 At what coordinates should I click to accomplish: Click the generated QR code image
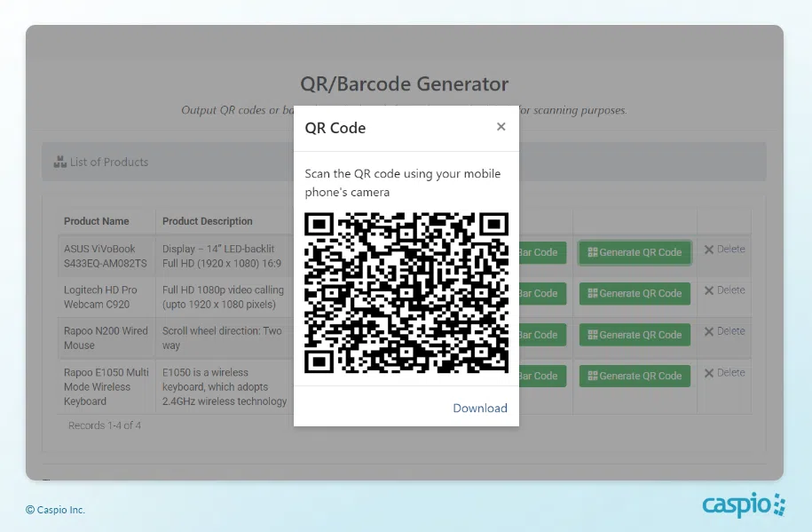pos(406,292)
